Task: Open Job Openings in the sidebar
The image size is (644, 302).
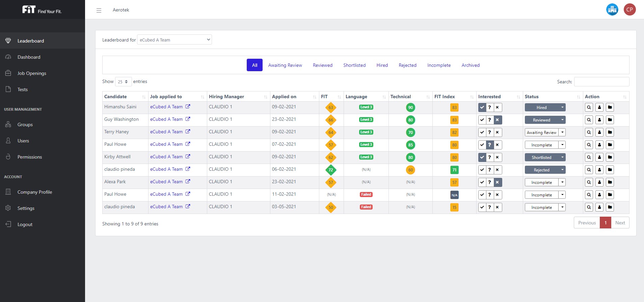Action: coord(32,73)
